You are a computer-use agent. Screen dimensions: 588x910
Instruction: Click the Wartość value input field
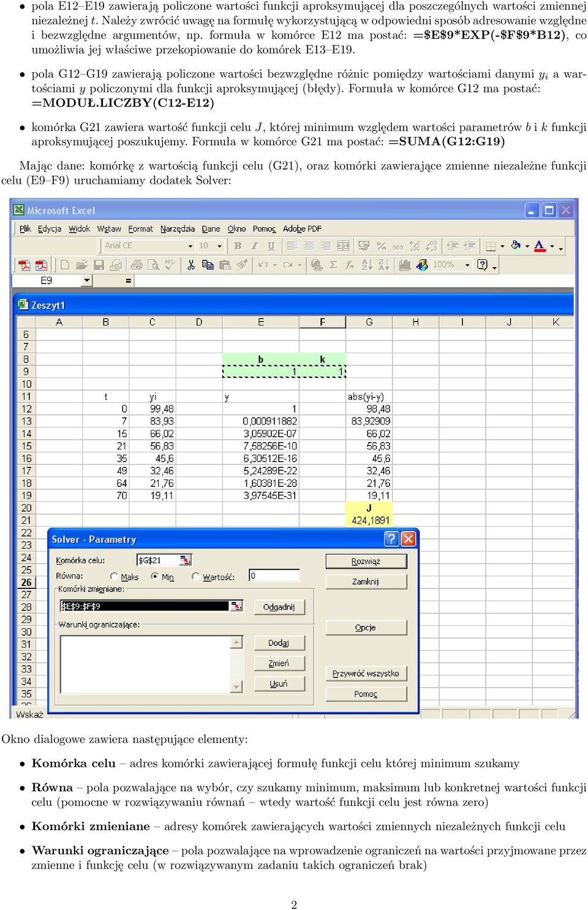274,576
